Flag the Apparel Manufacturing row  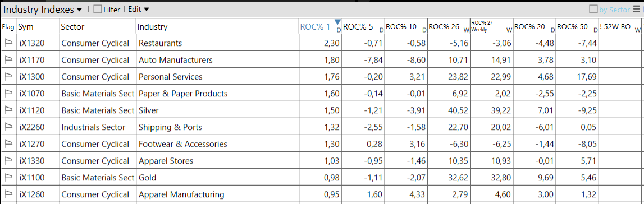[x=8, y=194]
